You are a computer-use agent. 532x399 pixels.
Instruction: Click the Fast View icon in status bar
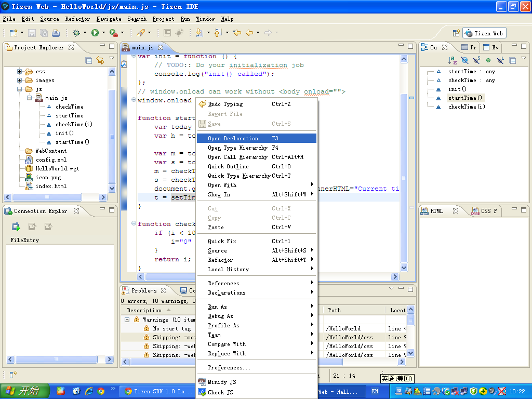pos(13,375)
